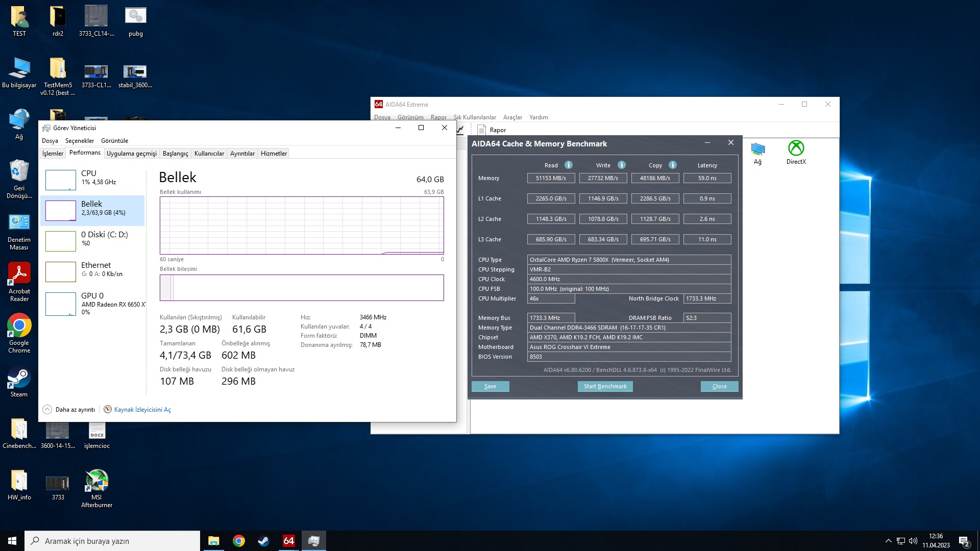Viewport: 980px width, 551px height.
Task: Launch Acrobat Reader from desktop
Action: point(19,282)
